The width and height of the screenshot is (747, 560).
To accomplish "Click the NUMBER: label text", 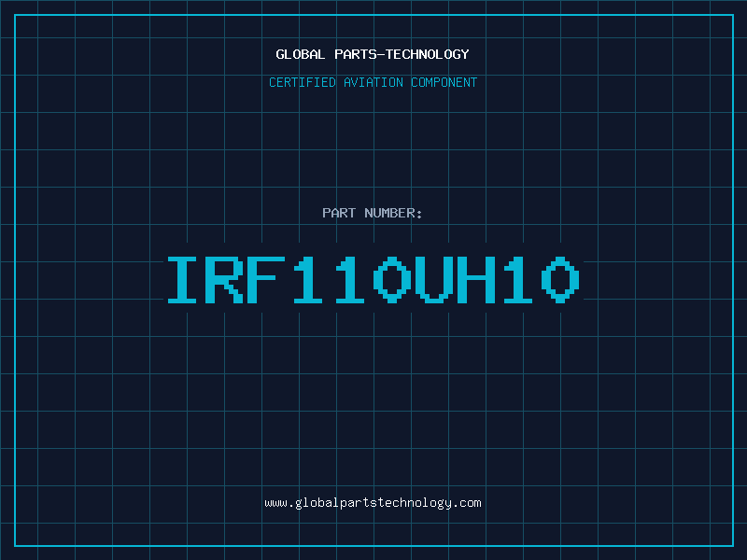I will (393, 213).
